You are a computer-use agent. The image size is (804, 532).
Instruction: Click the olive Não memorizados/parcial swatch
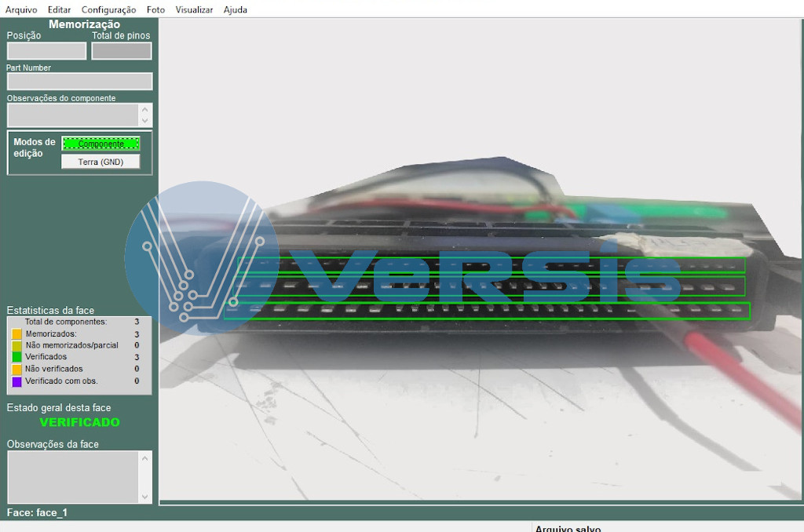[x=17, y=345]
